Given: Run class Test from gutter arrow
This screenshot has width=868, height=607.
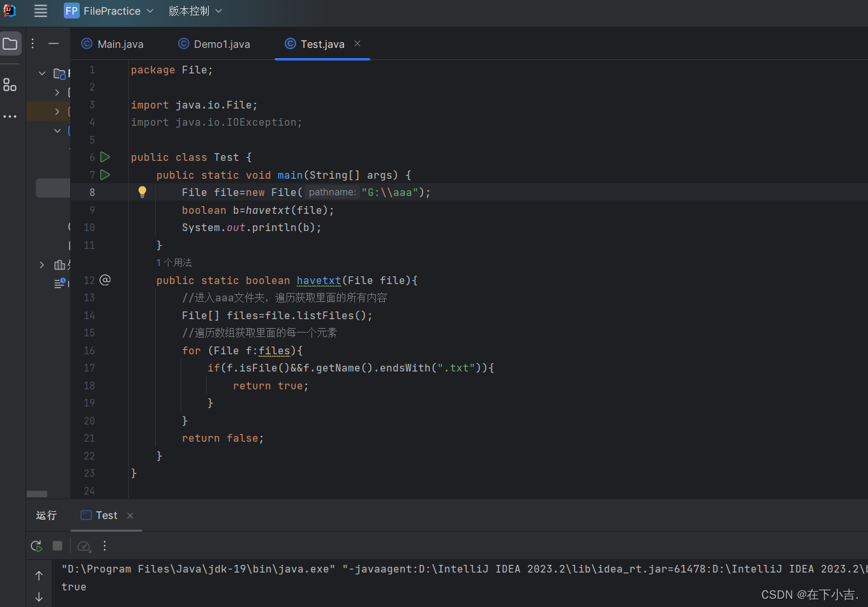Looking at the screenshot, I should click(x=105, y=157).
